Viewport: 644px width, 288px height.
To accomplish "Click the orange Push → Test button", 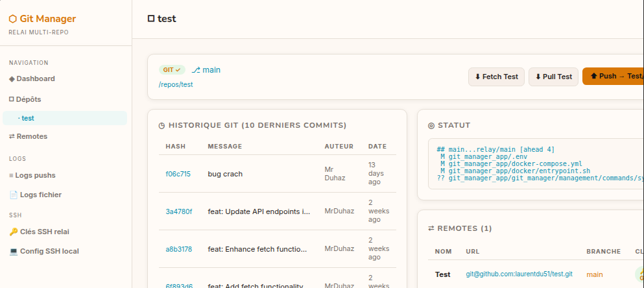I will pos(613,77).
